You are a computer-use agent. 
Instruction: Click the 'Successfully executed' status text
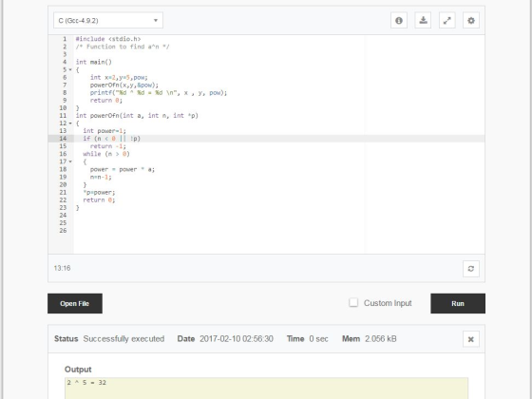point(123,339)
